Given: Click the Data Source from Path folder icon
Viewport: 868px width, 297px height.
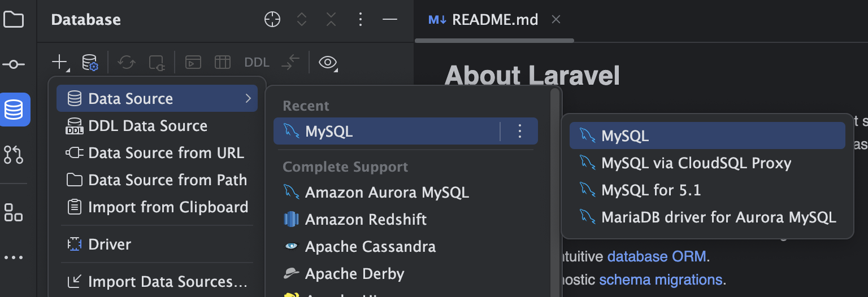Looking at the screenshot, I should point(74,180).
